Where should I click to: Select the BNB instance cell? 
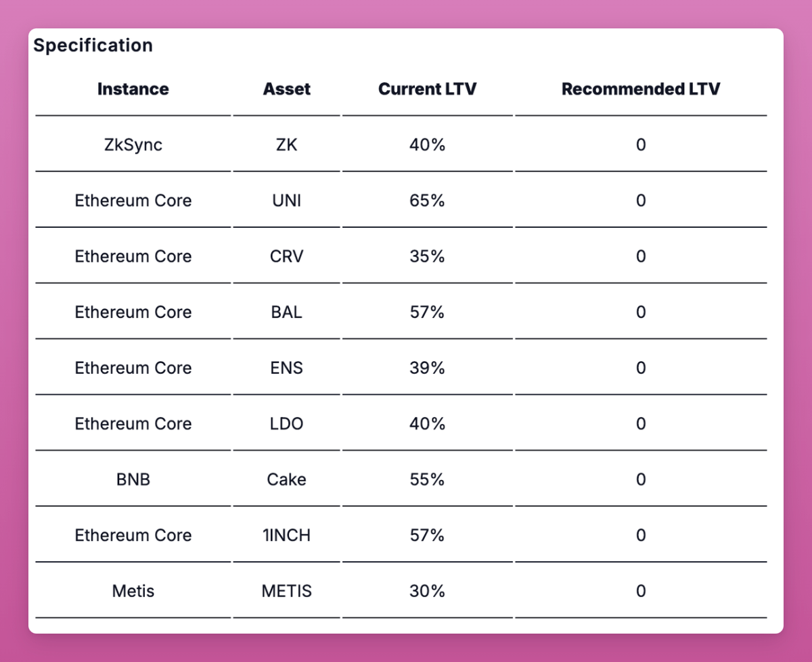click(x=133, y=479)
